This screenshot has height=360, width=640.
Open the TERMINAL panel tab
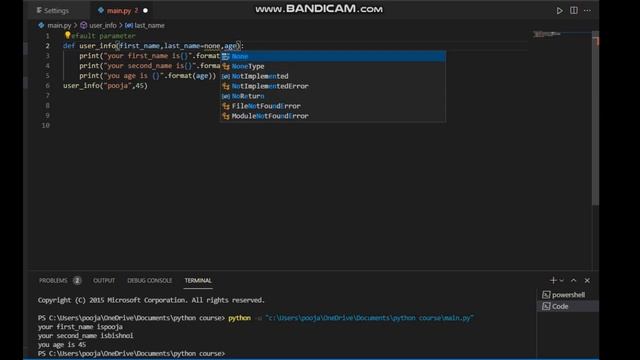tap(198, 280)
